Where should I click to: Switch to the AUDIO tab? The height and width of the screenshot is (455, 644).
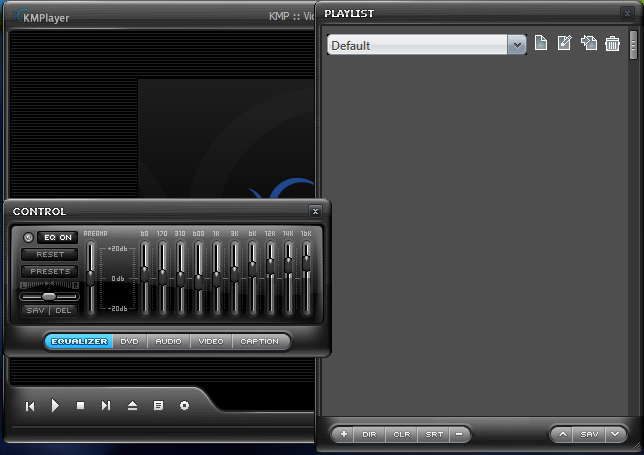tap(168, 341)
